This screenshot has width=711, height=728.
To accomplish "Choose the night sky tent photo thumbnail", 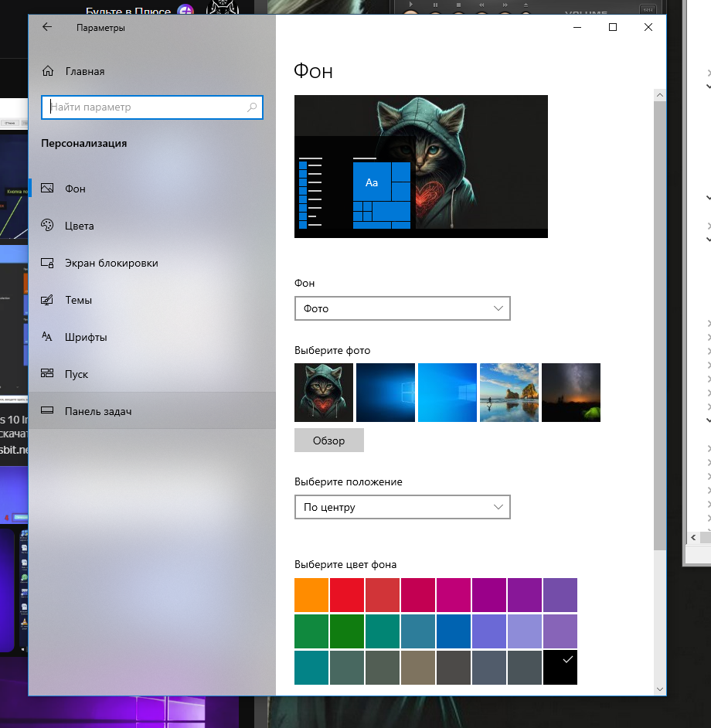I will (571, 393).
